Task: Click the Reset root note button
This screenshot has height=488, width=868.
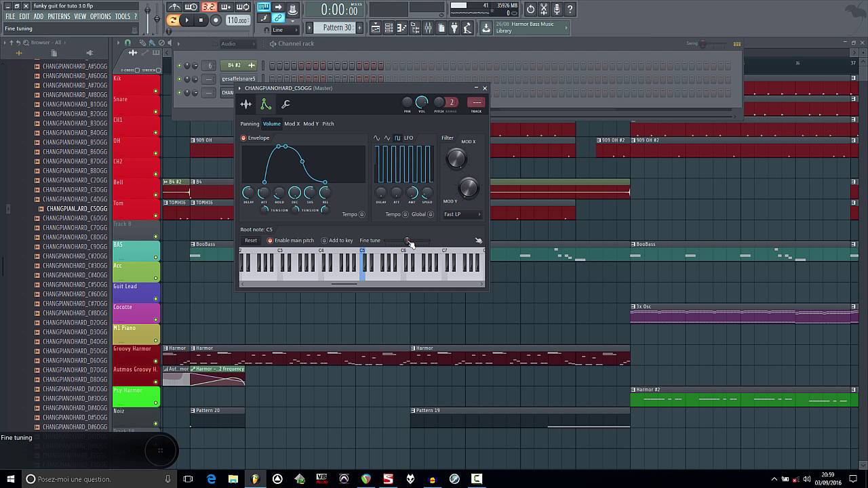Action: pos(251,241)
